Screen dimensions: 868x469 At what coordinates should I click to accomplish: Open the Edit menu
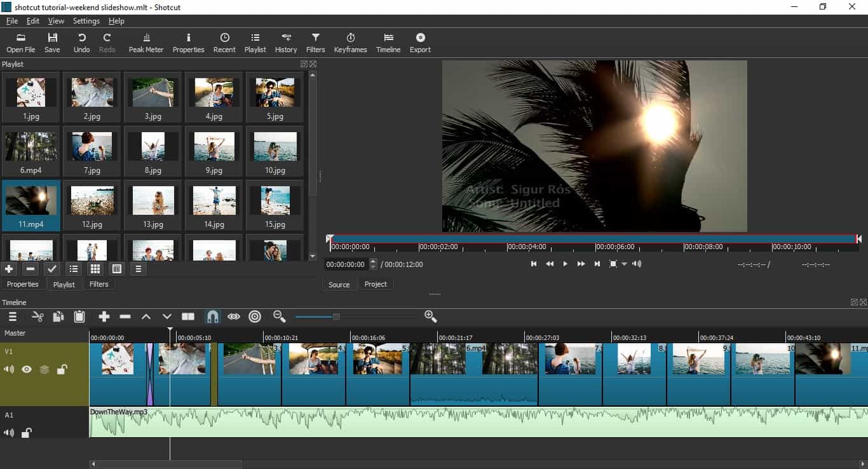click(33, 21)
